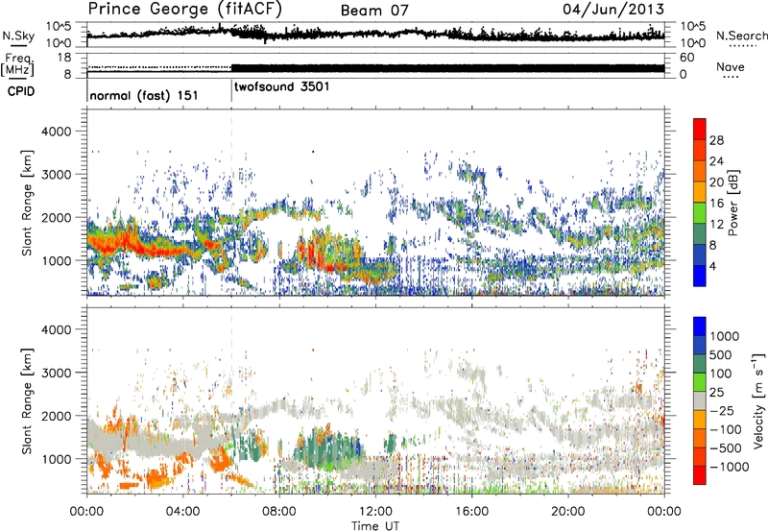This screenshot has width=768, height=532.
Task: Click the Power [dB] colorbar label
Action: [732, 203]
